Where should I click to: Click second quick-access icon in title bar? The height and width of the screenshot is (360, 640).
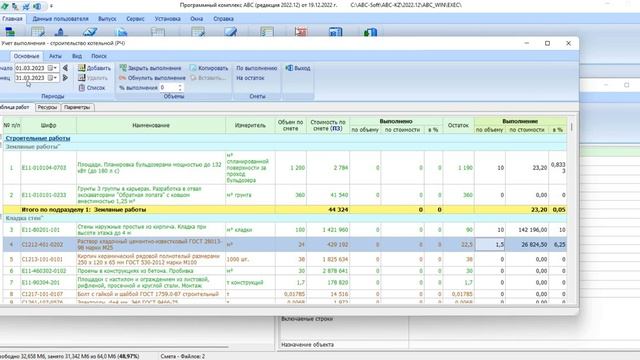15,6
